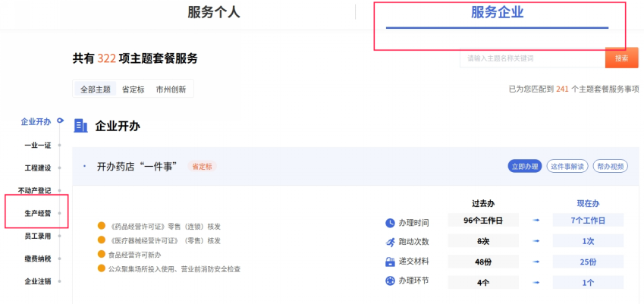Screen dimensions: 644x304
Task: Switch to the 服务个人 tab
Action: pyautogui.click(x=214, y=12)
